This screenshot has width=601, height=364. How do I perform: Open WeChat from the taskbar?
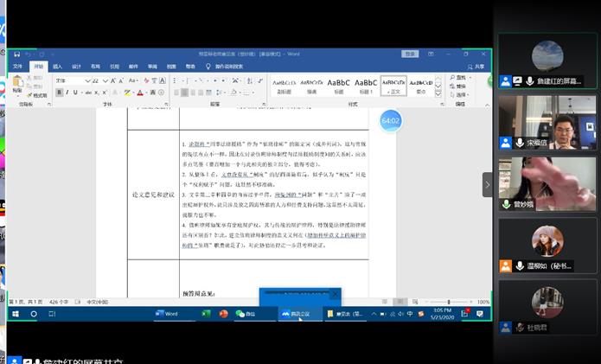tap(247, 314)
